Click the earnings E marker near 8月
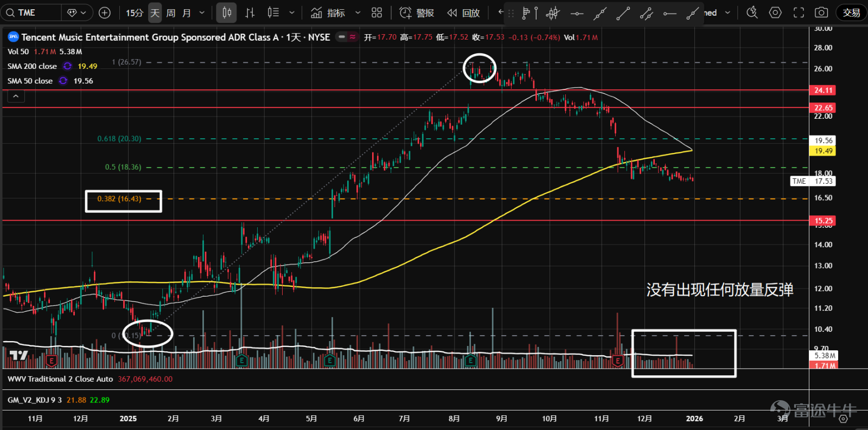This screenshot has height=430, width=868. click(x=470, y=361)
